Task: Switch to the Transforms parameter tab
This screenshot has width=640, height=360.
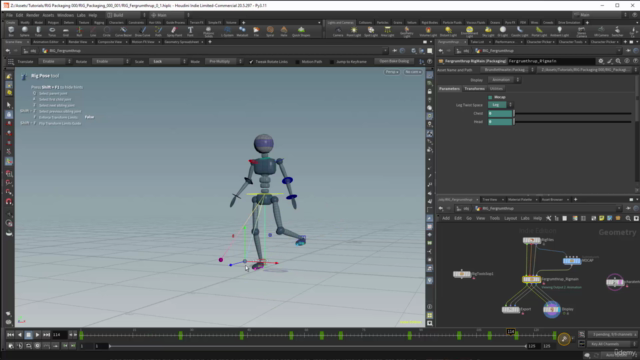Action: pyautogui.click(x=474, y=89)
